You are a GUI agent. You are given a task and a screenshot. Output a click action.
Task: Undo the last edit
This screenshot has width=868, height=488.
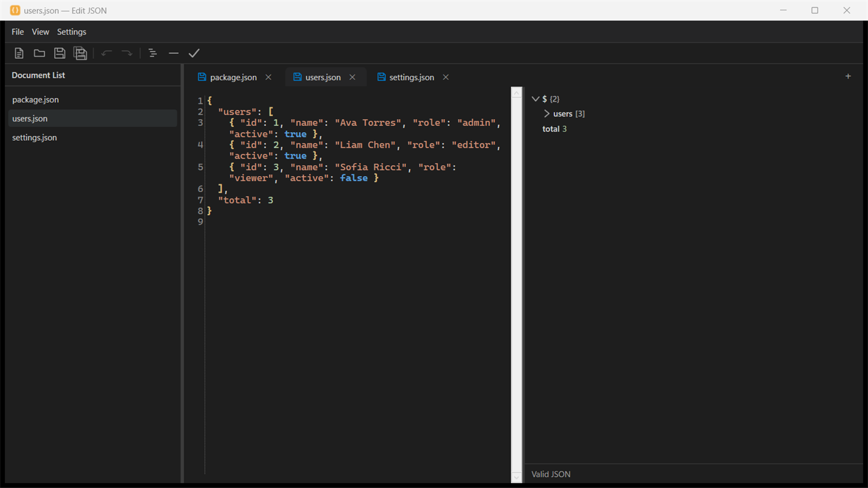(x=107, y=53)
